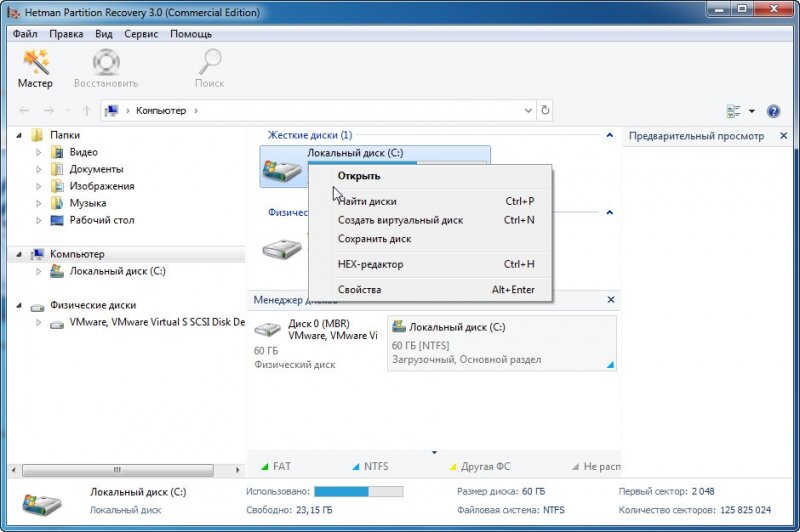Expand the Изображения tree node

[39, 186]
